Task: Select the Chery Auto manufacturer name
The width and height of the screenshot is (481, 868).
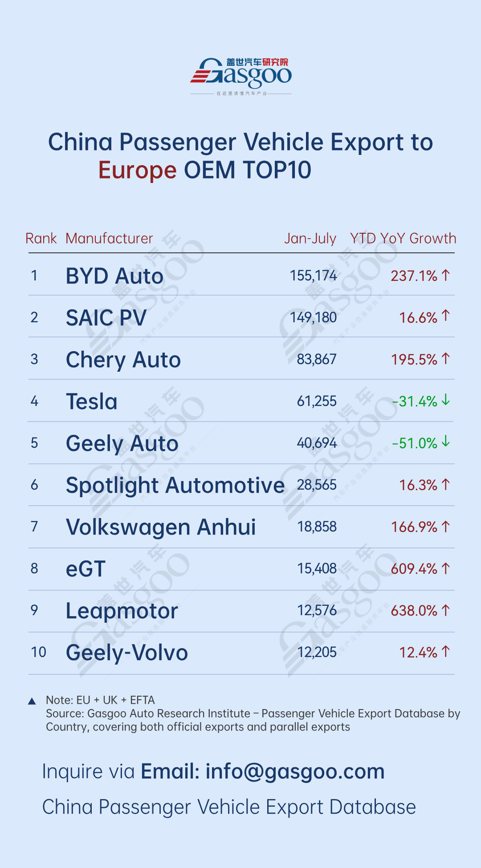Action: pyautogui.click(x=123, y=360)
